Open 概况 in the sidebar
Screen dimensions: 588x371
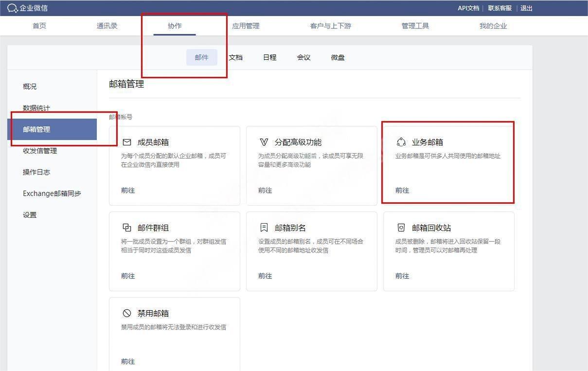click(30, 87)
